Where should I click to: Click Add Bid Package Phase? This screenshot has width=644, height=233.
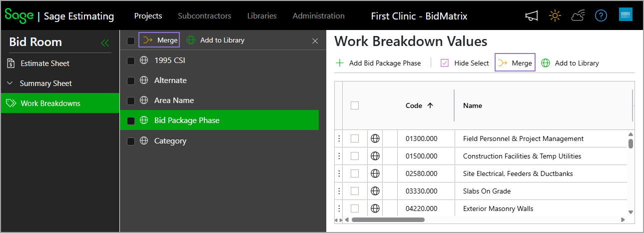click(x=378, y=63)
